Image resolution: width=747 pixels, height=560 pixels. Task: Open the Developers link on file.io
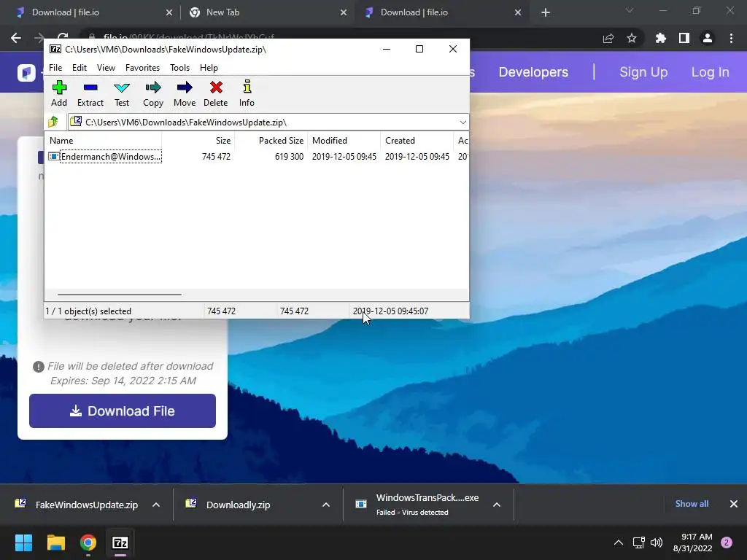click(533, 72)
